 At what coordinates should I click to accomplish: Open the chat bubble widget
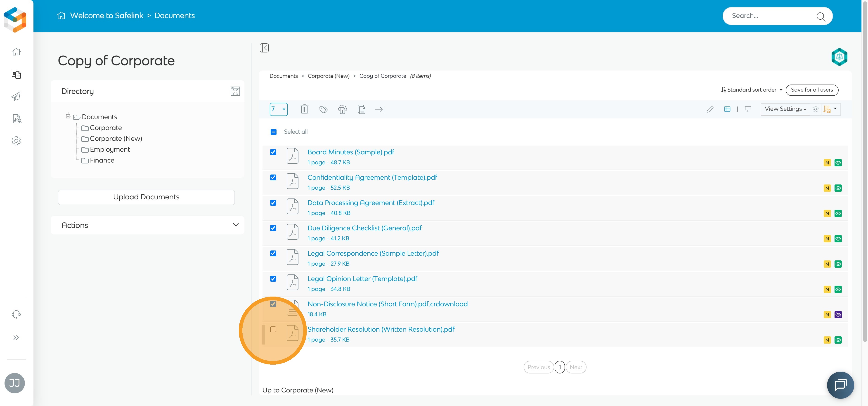tap(840, 385)
